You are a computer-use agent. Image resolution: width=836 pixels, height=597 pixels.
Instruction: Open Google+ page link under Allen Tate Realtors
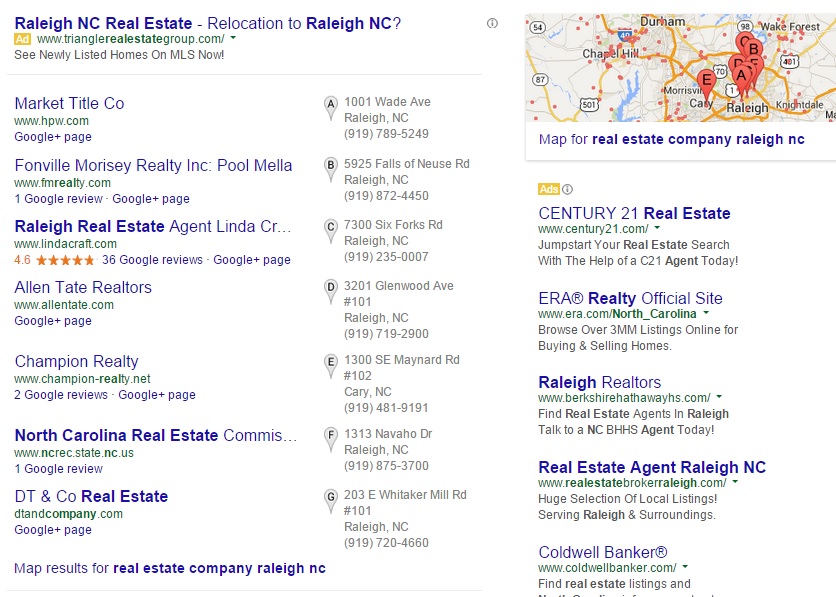point(53,321)
